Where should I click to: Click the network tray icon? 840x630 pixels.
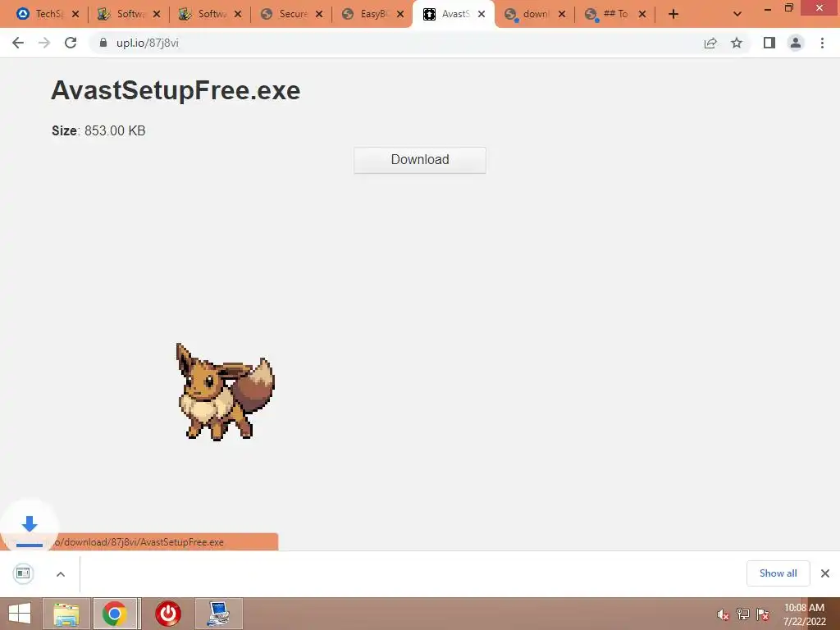tap(742, 614)
